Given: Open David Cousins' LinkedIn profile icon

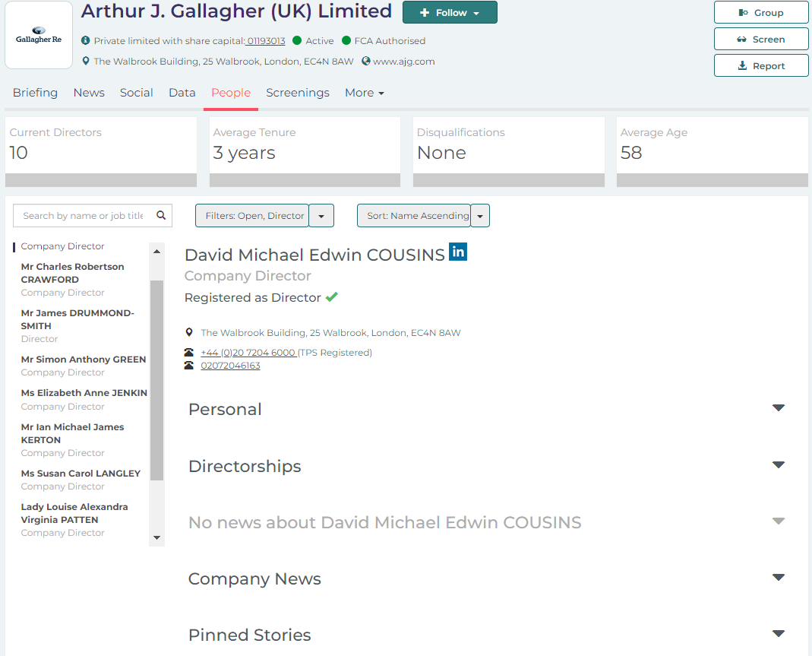Looking at the screenshot, I should click(x=458, y=252).
